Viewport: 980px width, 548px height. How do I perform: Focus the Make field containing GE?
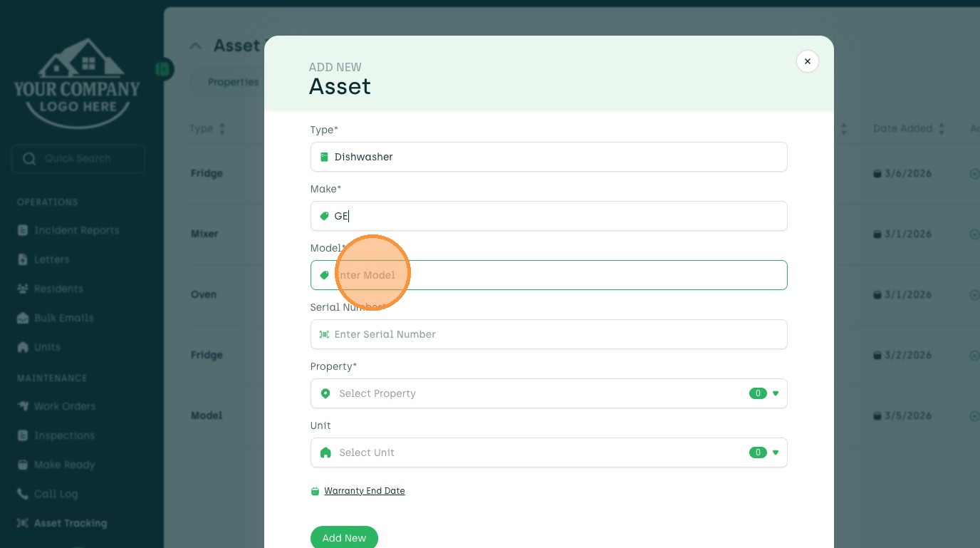click(x=548, y=216)
